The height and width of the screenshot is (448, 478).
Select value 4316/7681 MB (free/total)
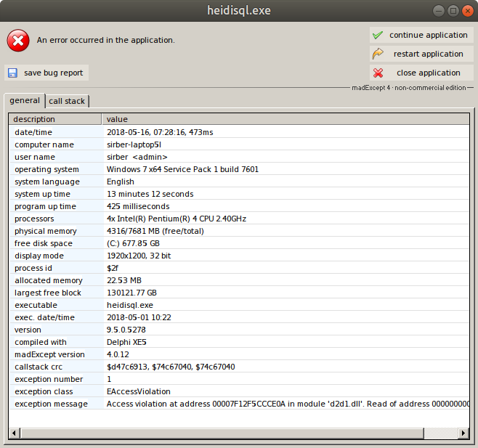155,231
